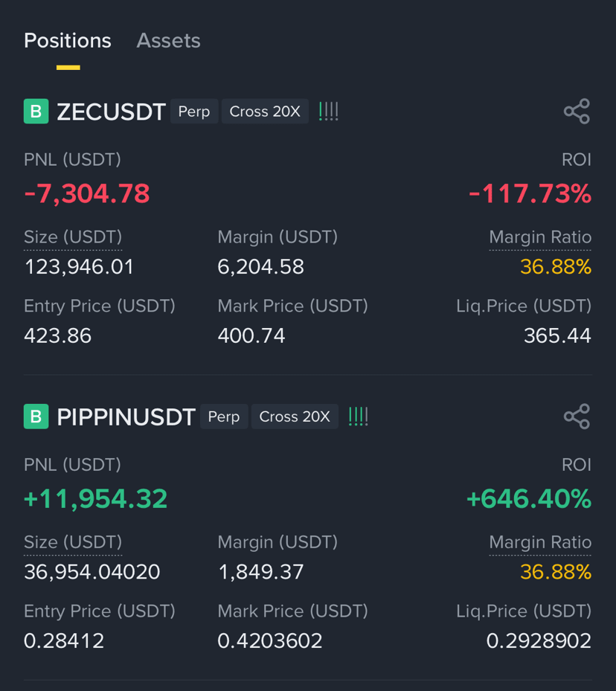
Task: Select the Positions tab
Action: click(x=68, y=41)
